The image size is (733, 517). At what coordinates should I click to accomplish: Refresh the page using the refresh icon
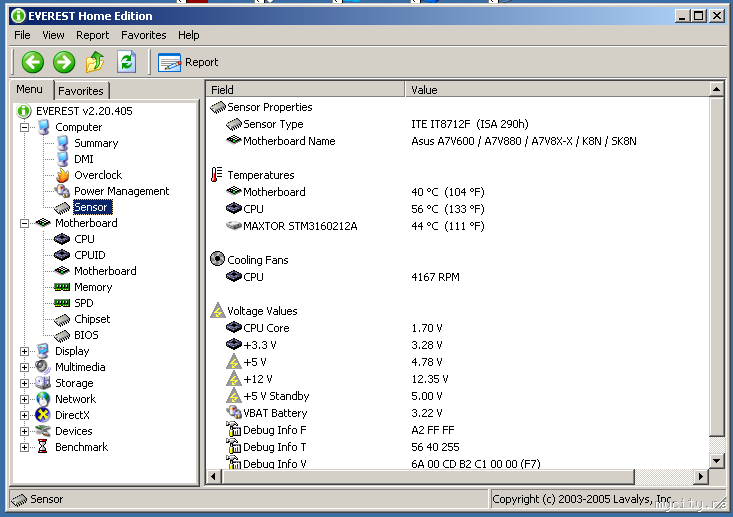pyautogui.click(x=126, y=62)
